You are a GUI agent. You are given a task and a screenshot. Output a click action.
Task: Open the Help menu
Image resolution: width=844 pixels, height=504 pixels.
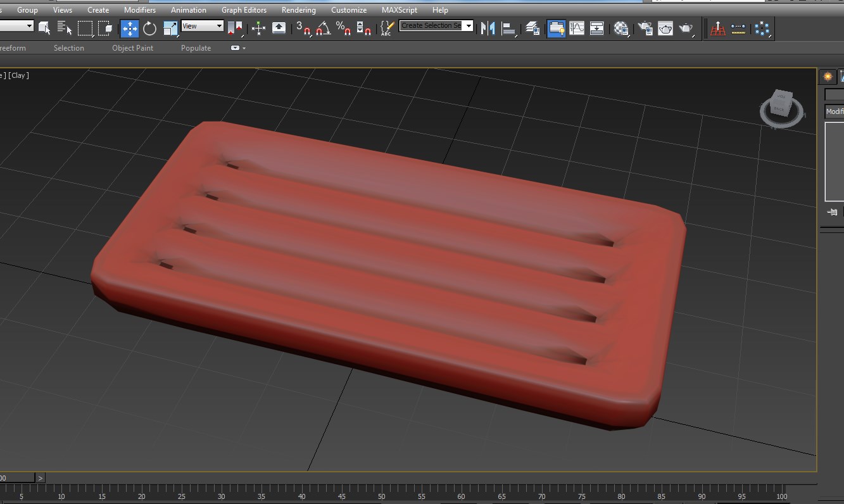[x=440, y=10]
